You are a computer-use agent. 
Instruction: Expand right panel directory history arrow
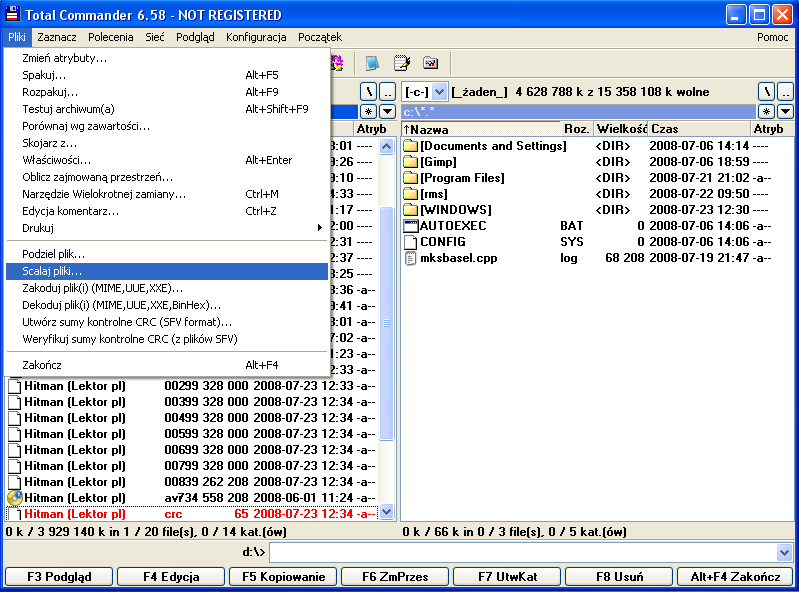pyautogui.click(x=785, y=111)
